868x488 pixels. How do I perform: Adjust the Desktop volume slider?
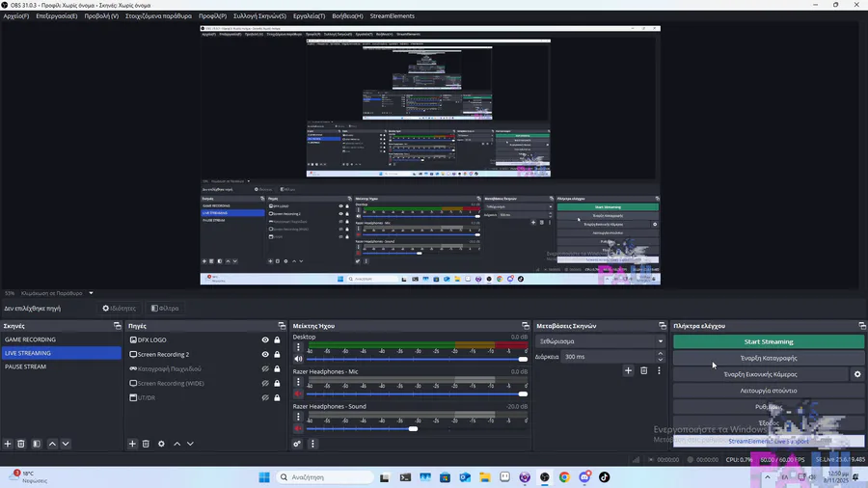417,360
